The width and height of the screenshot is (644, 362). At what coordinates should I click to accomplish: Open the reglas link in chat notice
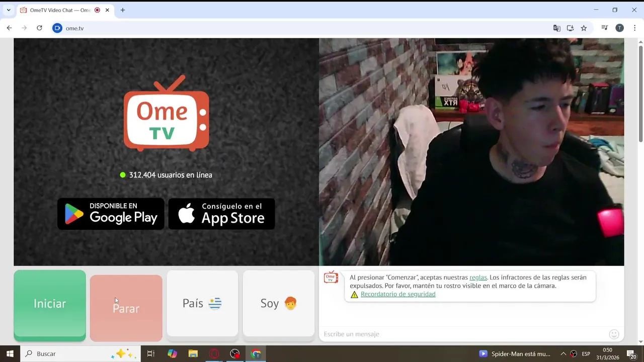tap(478, 278)
